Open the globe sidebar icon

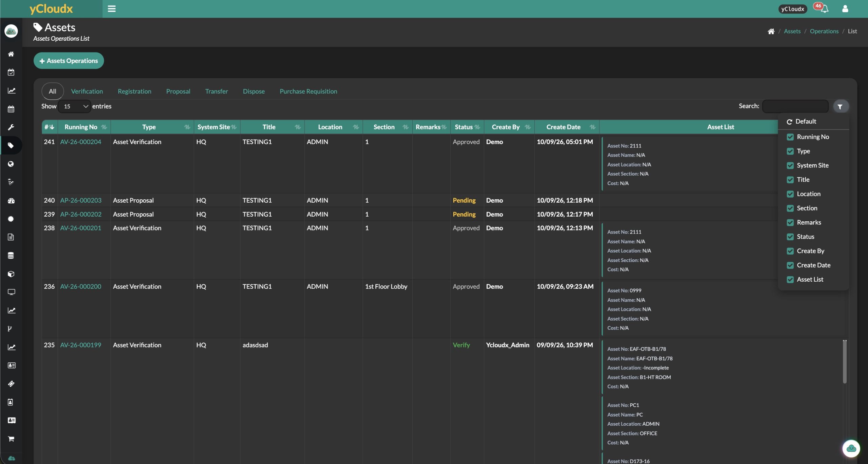(x=11, y=164)
